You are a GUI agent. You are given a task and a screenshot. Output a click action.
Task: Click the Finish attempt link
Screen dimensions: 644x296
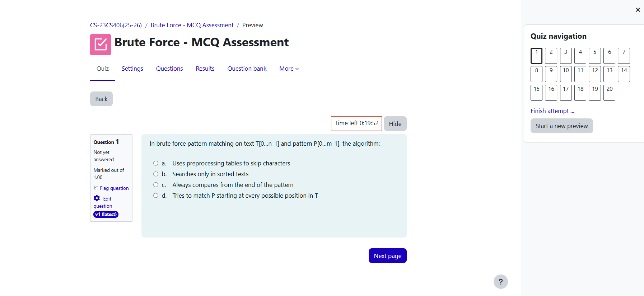pos(552,111)
